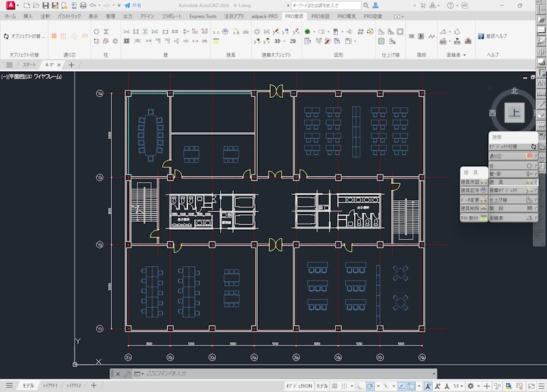Toggle grid display in status bar
This screenshot has height=392, width=547.
click(334, 386)
